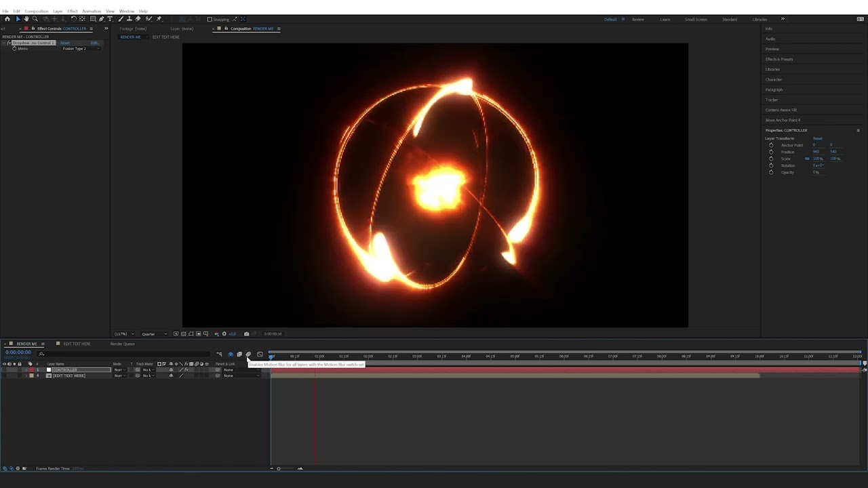Select the Type text tool

tap(110, 19)
